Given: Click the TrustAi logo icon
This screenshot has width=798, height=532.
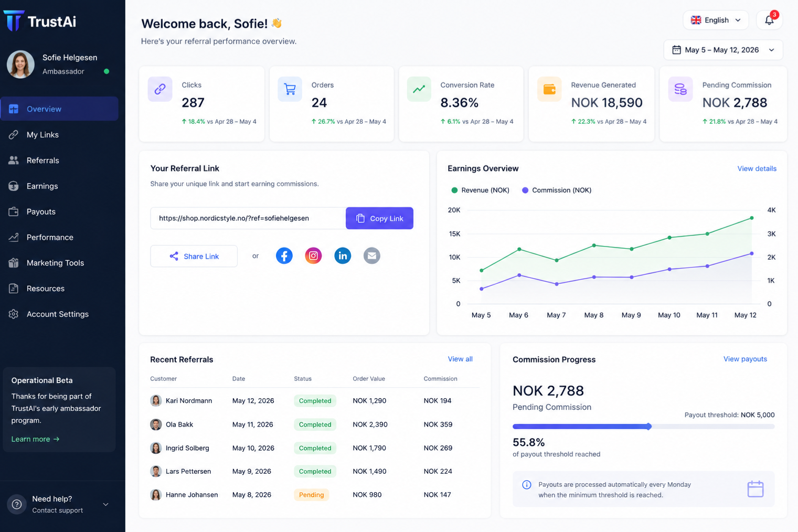Looking at the screenshot, I should (14, 21).
